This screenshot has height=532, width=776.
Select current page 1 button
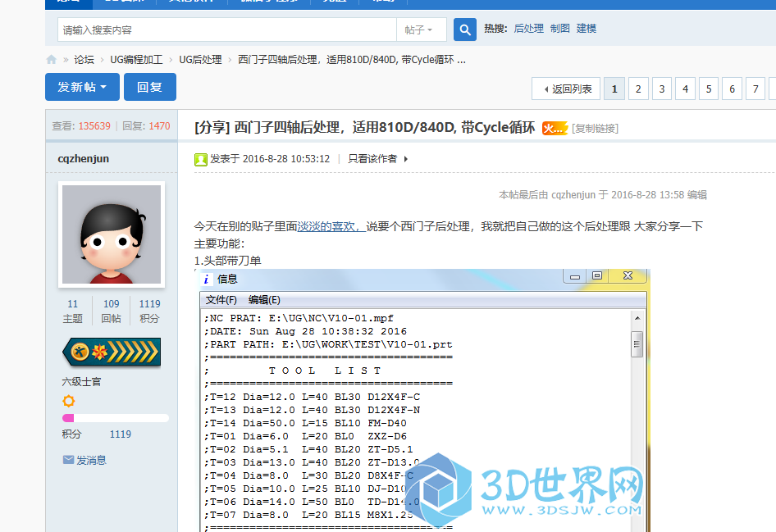pyautogui.click(x=614, y=89)
